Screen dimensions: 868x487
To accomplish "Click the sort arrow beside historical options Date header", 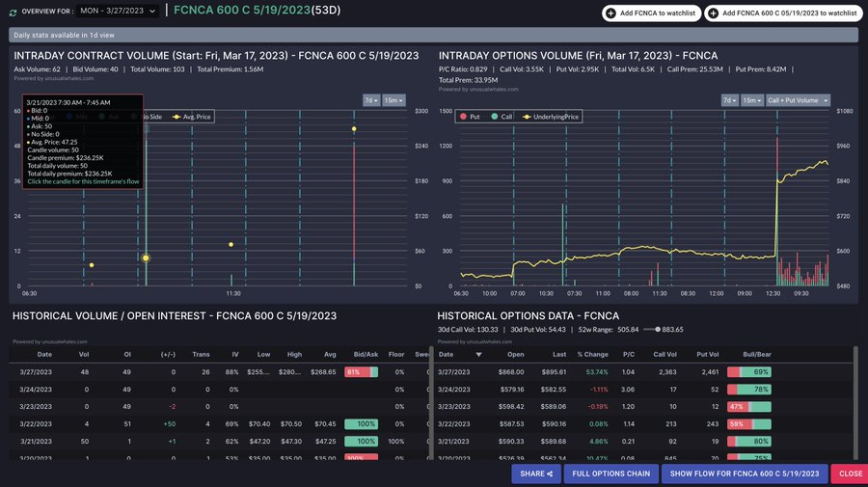I will pyautogui.click(x=478, y=354).
